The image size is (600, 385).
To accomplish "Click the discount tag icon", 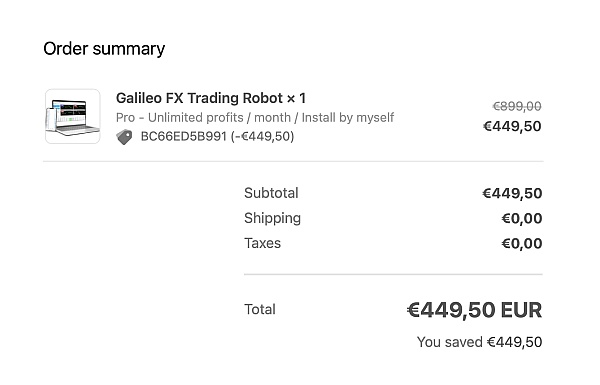I will tap(124, 137).
